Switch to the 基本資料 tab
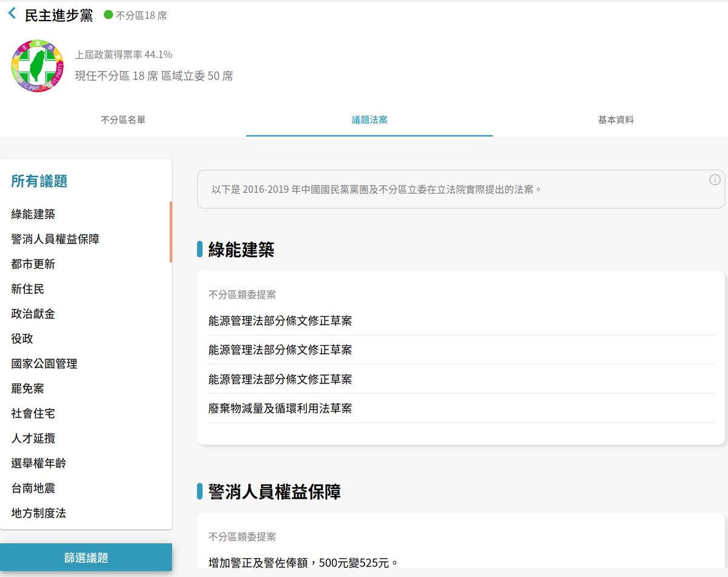Viewport: 728px width, 577px height. pos(616,120)
